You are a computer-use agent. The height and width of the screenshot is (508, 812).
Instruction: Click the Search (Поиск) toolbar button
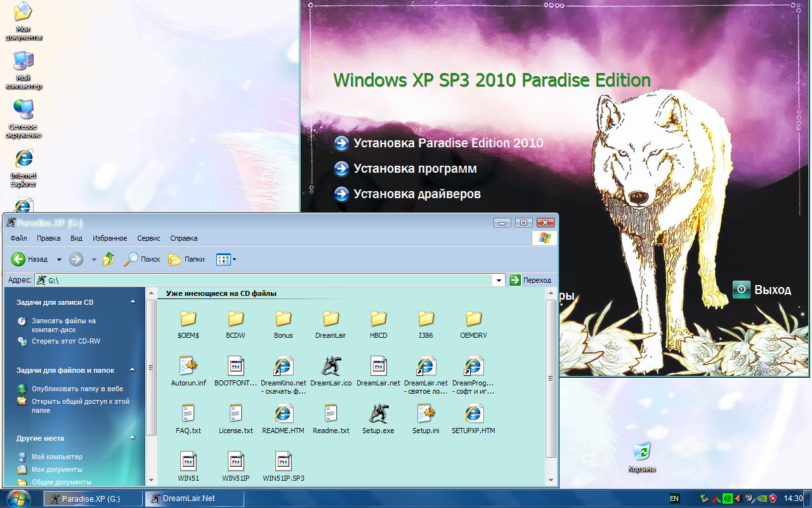(142, 259)
